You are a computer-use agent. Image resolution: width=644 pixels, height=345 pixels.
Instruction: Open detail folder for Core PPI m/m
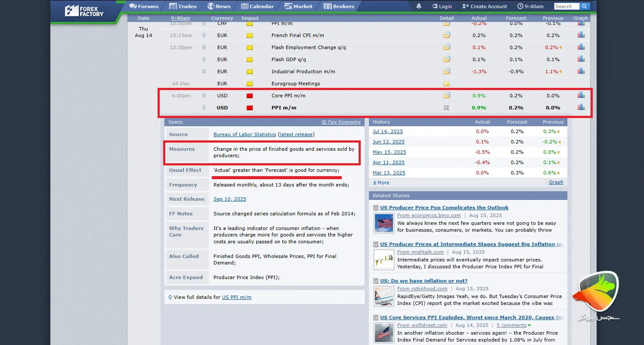coord(446,96)
